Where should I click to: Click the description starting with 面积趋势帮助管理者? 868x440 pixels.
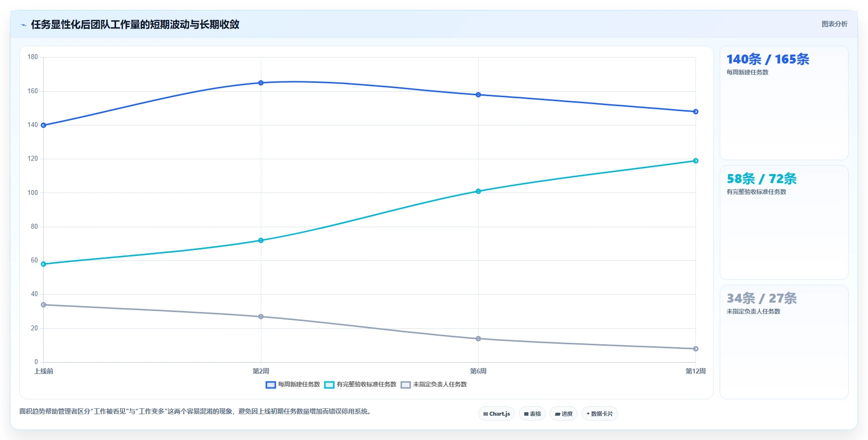[196, 411]
